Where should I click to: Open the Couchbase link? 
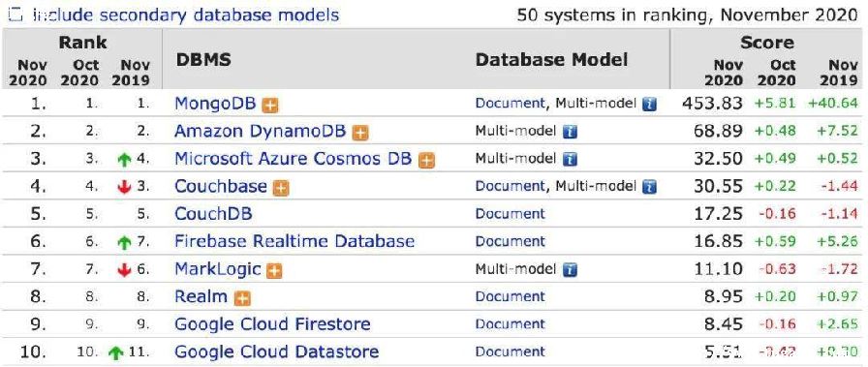(x=220, y=187)
